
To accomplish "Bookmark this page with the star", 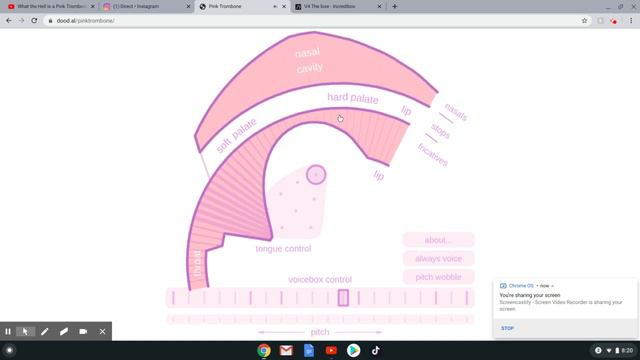I will [x=584, y=20].
